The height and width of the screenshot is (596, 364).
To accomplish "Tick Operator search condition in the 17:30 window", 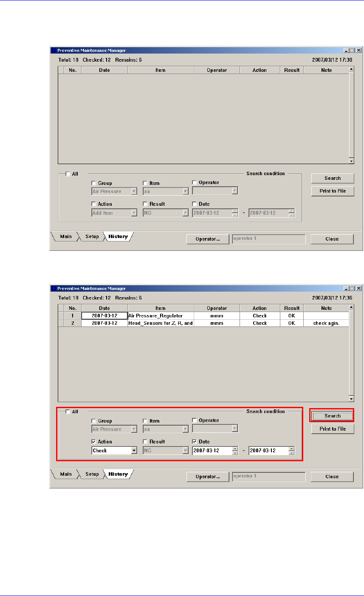I will 195,183.
